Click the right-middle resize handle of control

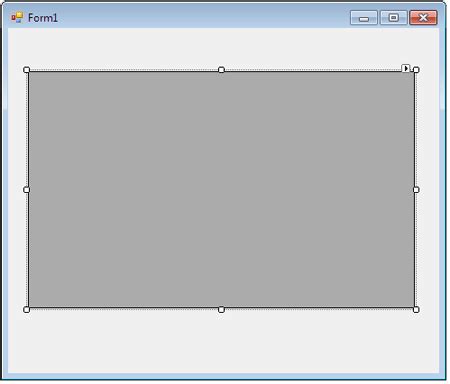tap(416, 190)
